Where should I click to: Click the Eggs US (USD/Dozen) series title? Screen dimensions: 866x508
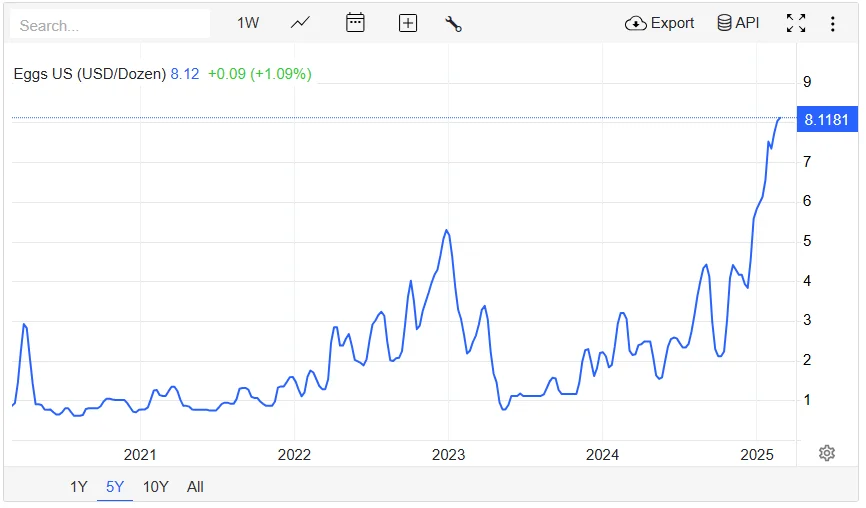[x=89, y=73]
